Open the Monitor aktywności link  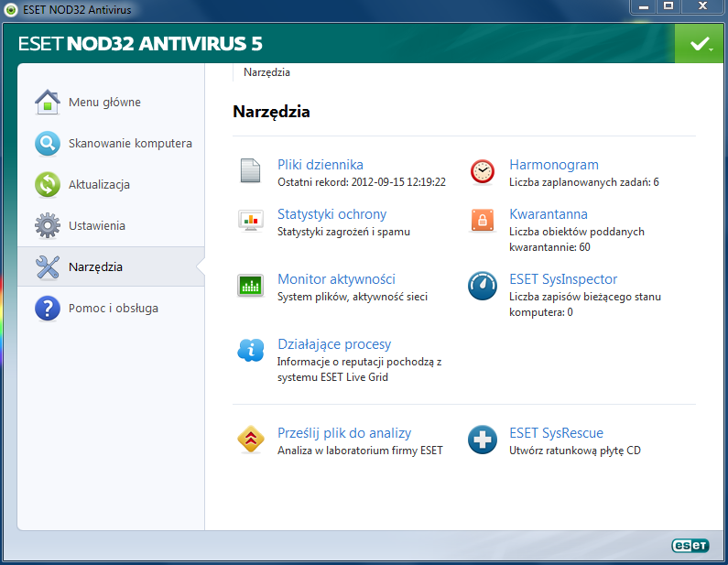tap(336, 279)
